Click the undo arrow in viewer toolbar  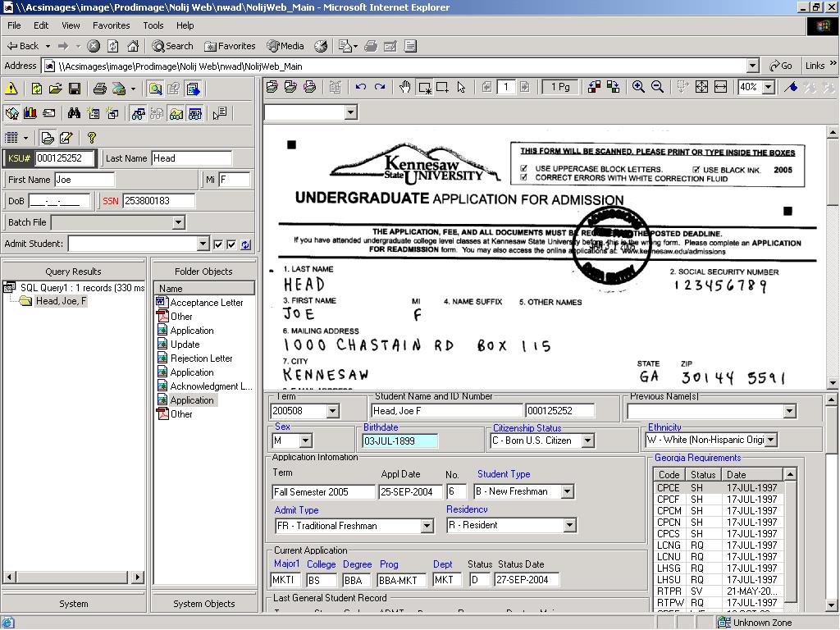point(361,87)
